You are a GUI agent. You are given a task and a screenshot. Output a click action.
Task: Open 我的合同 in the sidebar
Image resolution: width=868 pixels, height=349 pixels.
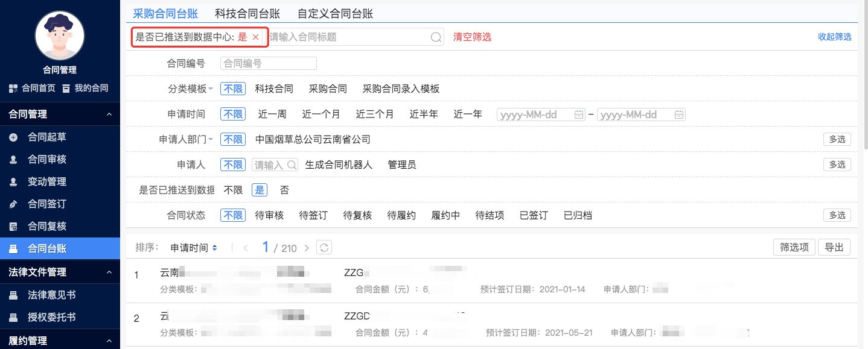click(85, 88)
